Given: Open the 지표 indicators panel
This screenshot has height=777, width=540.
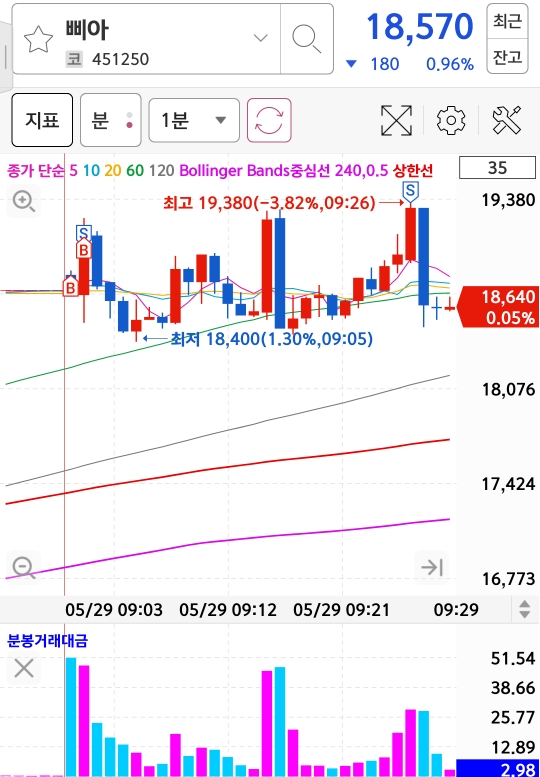Looking at the screenshot, I should 42,120.
